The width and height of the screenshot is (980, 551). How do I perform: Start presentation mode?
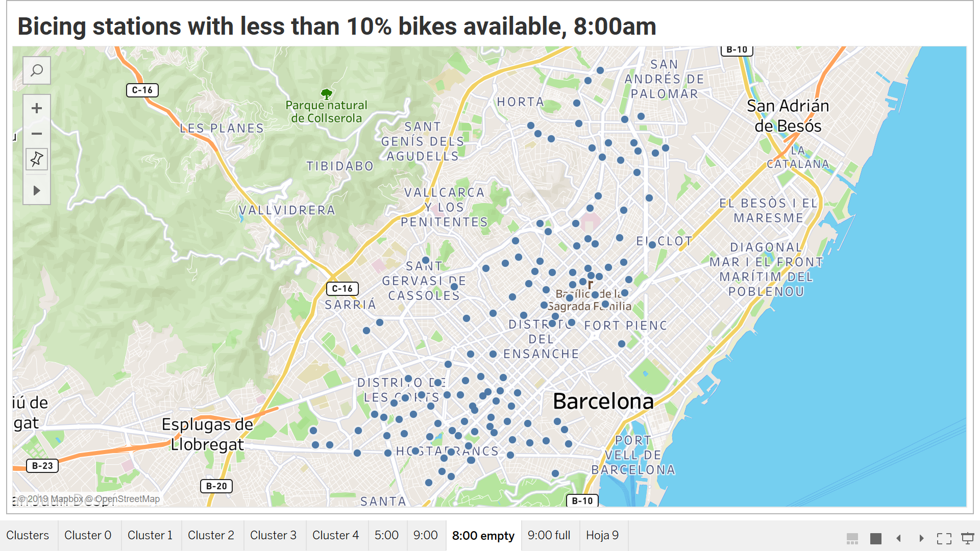click(967, 538)
